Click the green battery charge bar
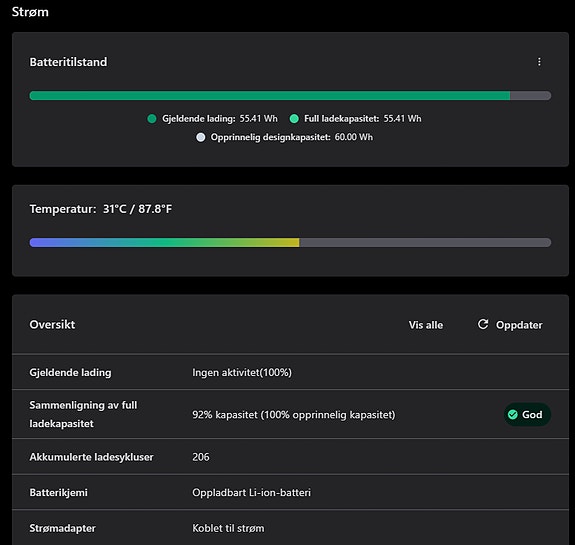 270,96
